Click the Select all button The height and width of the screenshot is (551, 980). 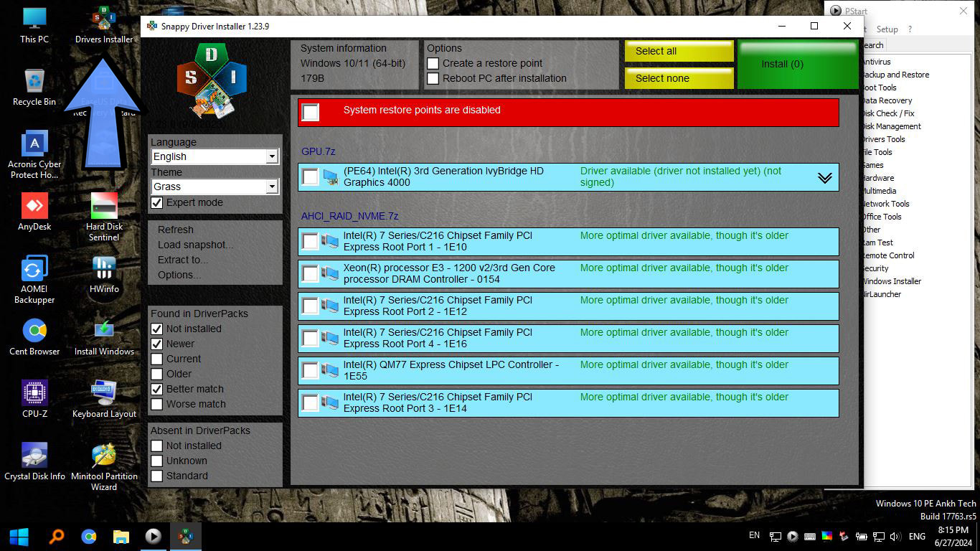pos(678,51)
